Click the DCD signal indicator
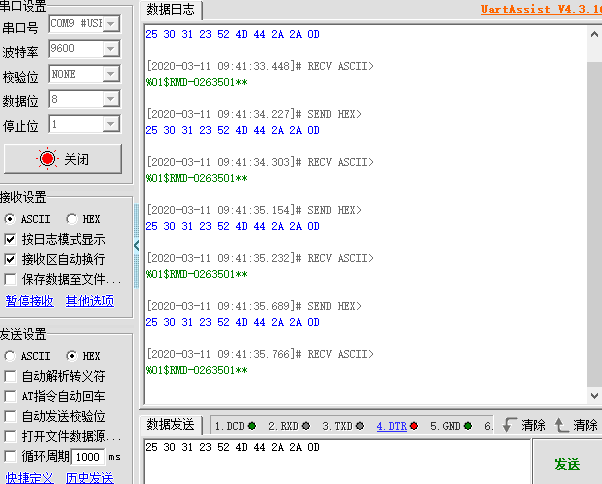 point(236,425)
